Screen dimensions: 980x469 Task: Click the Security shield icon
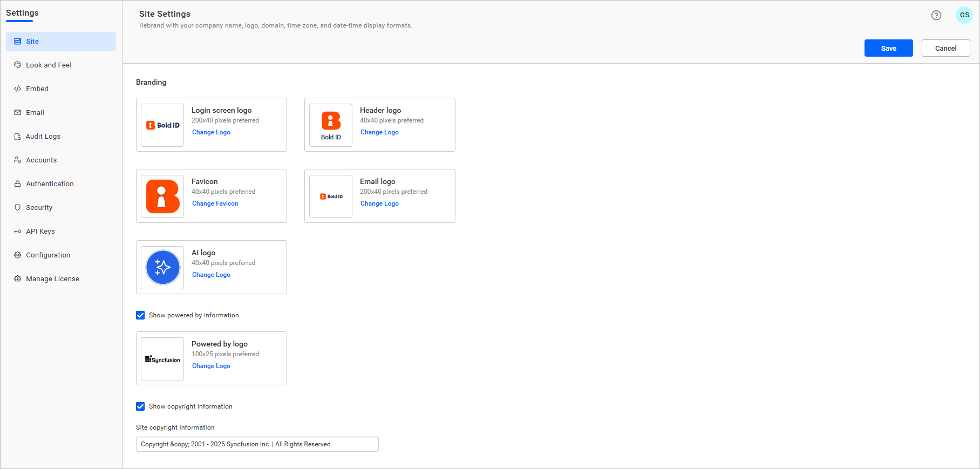(x=18, y=207)
